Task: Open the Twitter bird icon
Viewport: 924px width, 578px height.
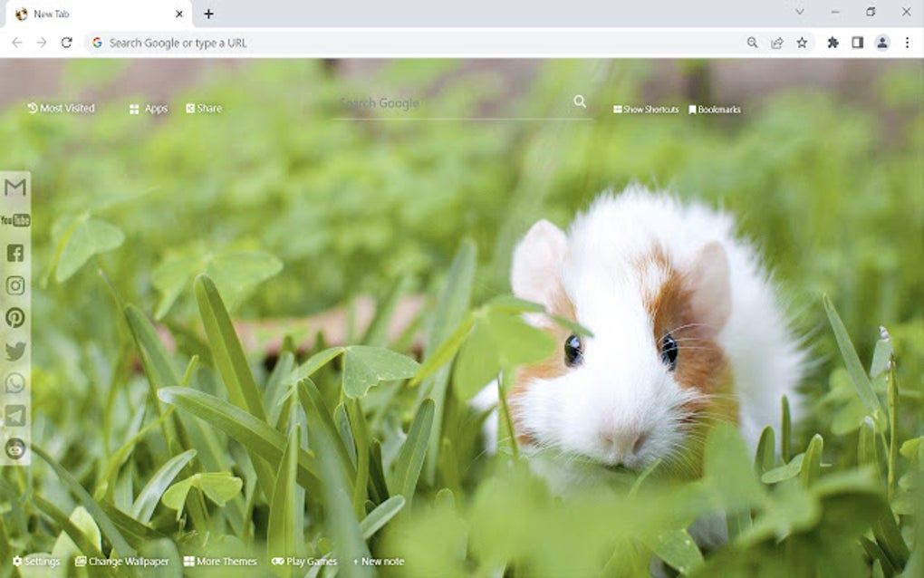Action: pos(15,351)
